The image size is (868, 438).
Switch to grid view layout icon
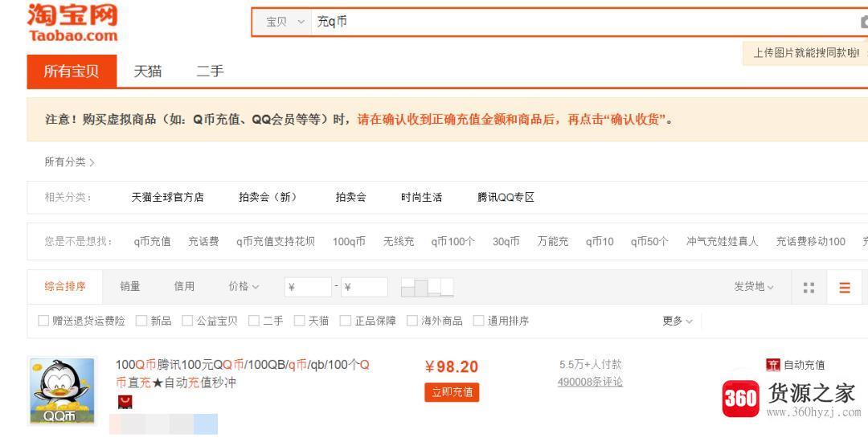809,288
